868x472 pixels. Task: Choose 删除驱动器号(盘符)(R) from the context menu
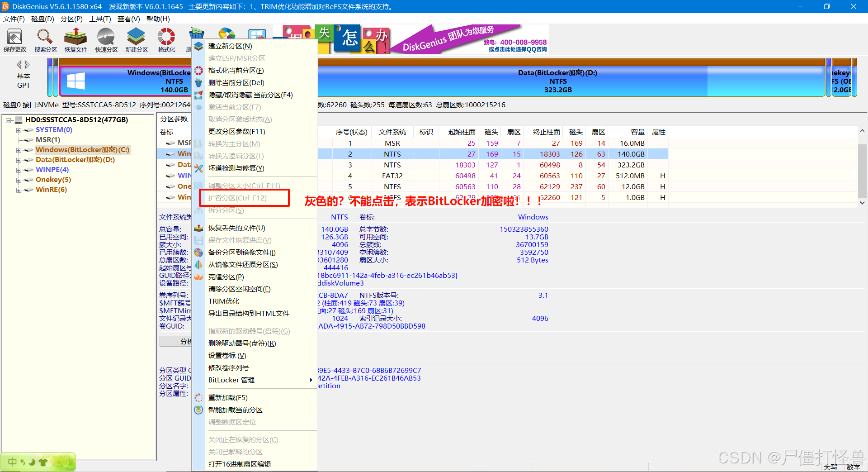[x=255, y=343]
